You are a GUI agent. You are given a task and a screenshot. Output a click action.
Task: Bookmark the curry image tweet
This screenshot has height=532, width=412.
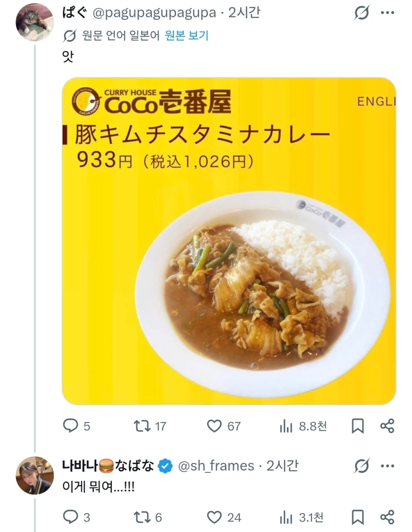pyautogui.click(x=358, y=426)
